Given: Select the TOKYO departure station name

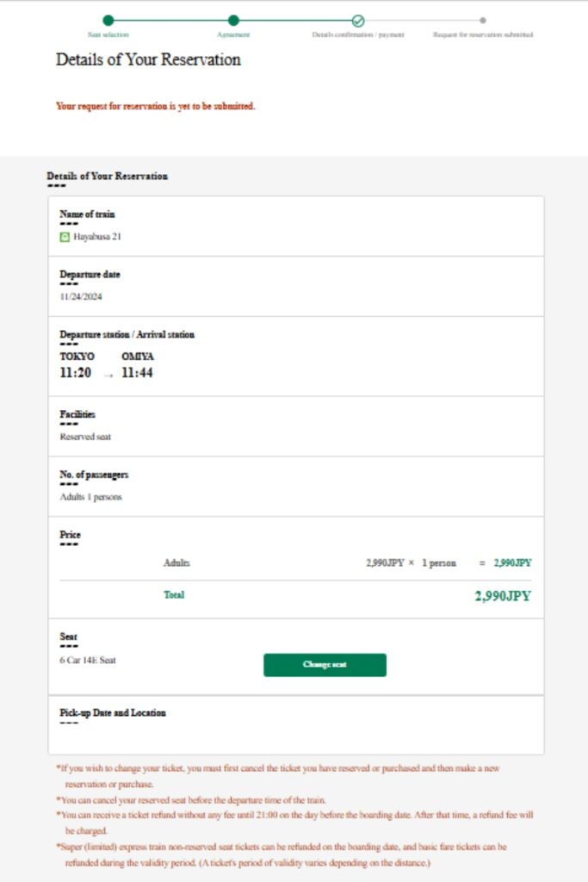Looking at the screenshot, I should click(79, 355).
